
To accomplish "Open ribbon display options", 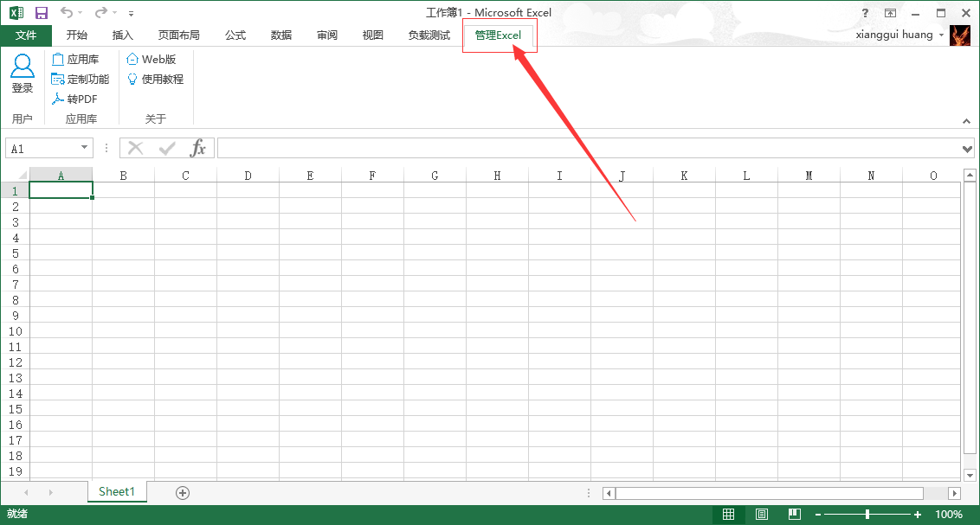I will point(891,12).
